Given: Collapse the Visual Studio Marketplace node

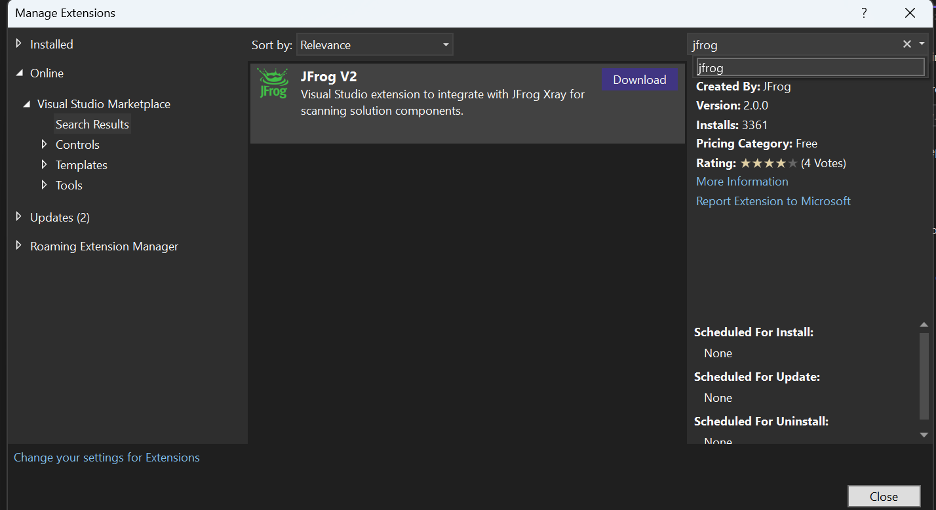Looking at the screenshot, I should click(x=27, y=104).
